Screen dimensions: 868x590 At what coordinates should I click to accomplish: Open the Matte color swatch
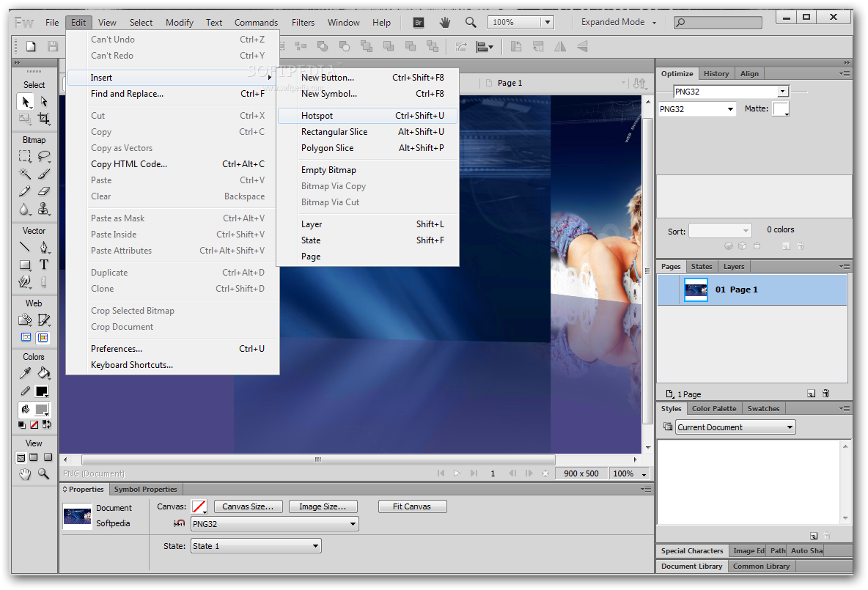[x=781, y=109]
